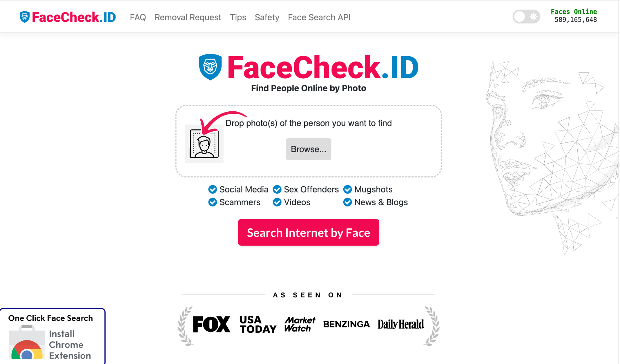The image size is (620, 364).
Task: Click the Browse... button
Action: click(308, 149)
